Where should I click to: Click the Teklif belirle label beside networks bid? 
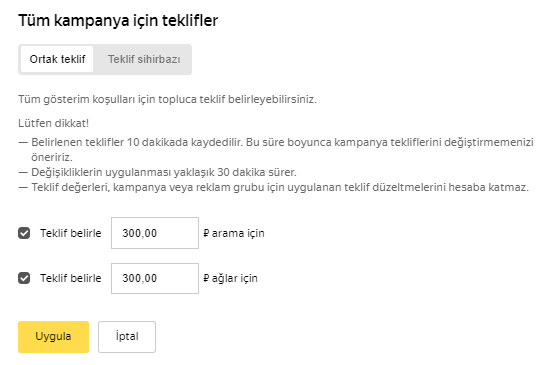tap(71, 278)
